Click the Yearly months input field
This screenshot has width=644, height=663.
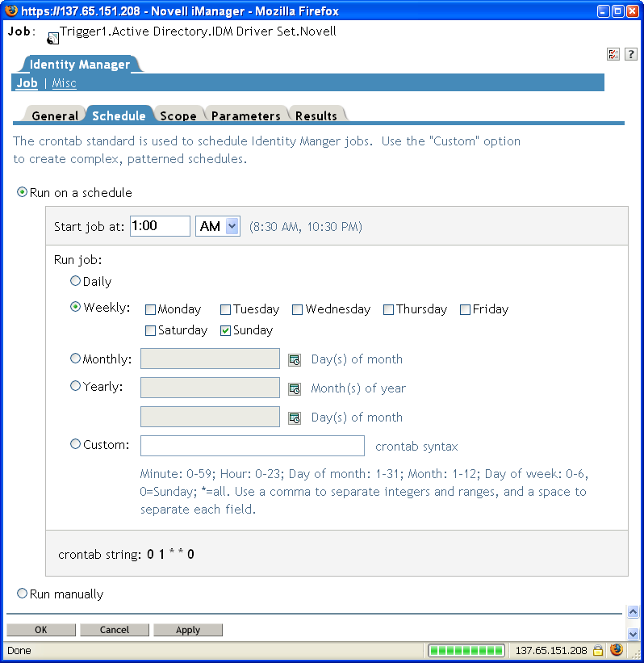(x=210, y=388)
